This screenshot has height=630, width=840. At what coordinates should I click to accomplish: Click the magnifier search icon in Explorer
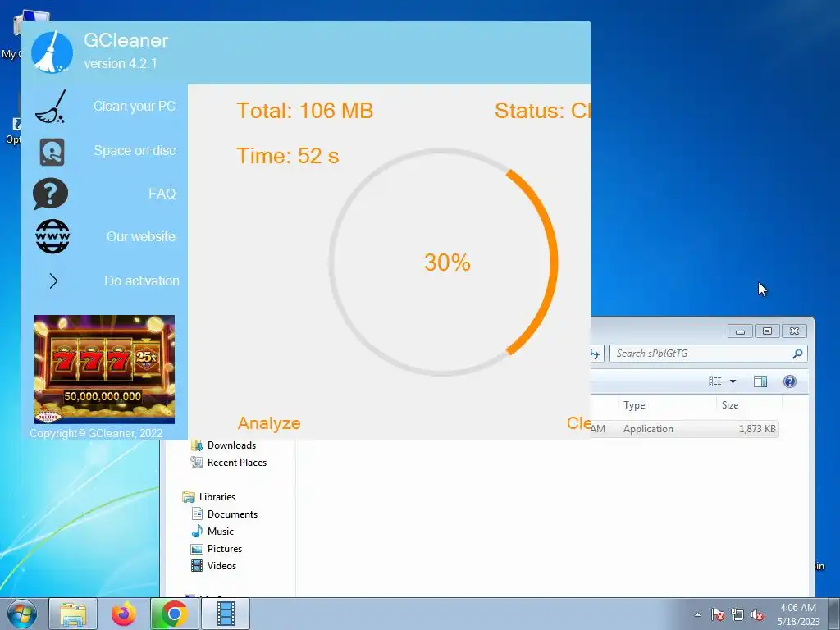[797, 354]
